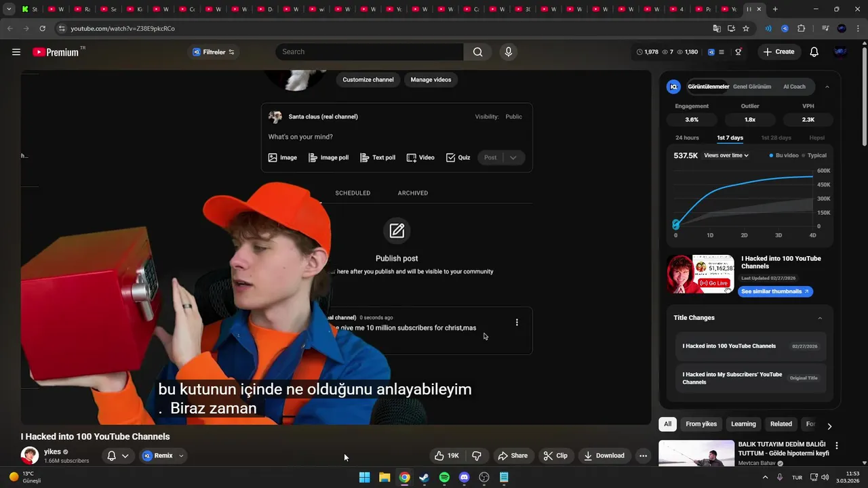Select the From yikes filter chip
The image size is (868, 488).
pos(701,424)
